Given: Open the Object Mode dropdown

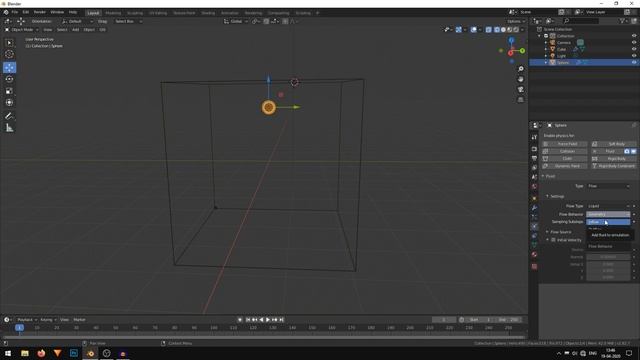Looking at the screenshot, I should pos(21,30).
